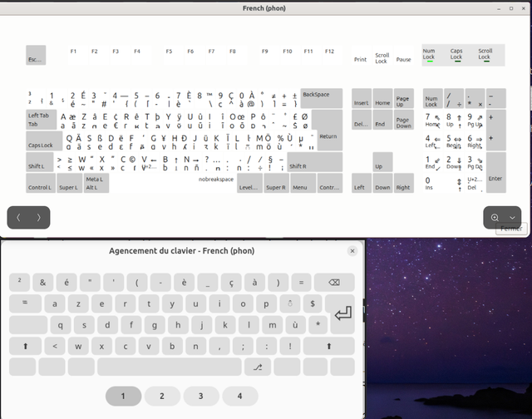Click the F12 function key
The width and height of the screenshot is (532, 419).
coord(332,55)
